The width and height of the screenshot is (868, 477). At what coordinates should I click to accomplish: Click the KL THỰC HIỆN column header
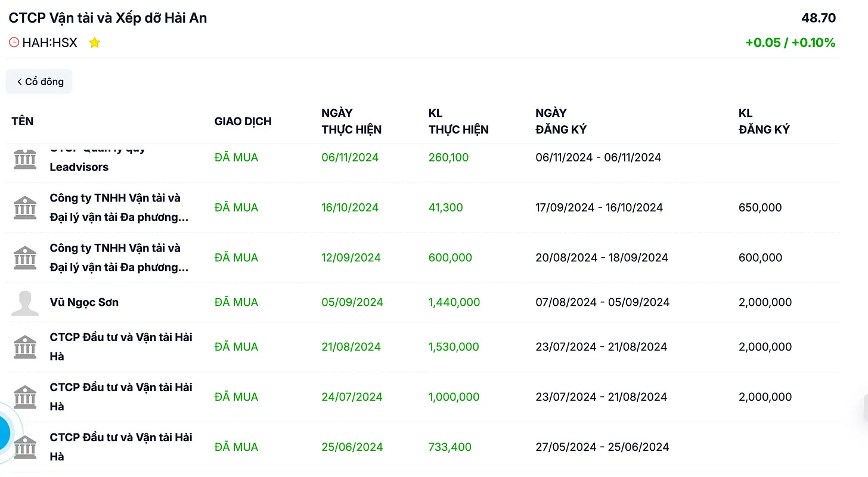[x=458, y=122]
